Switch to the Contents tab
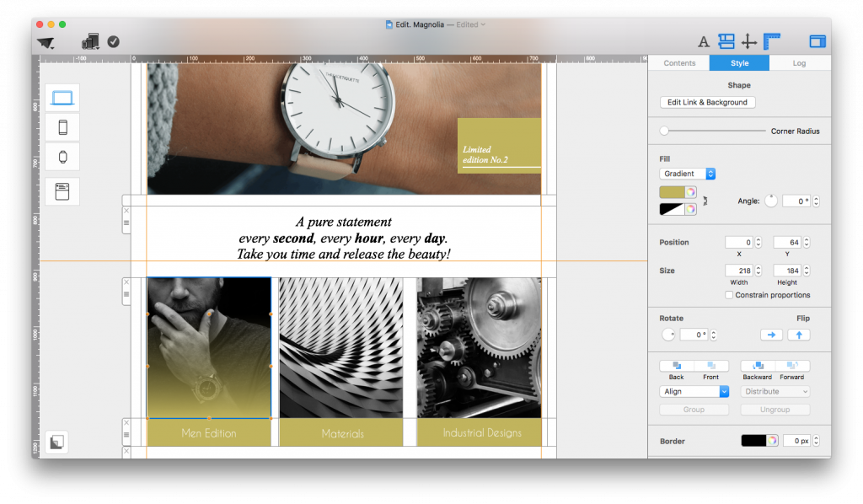The width and height of the screenshot is (863, 504). [679, 63]
